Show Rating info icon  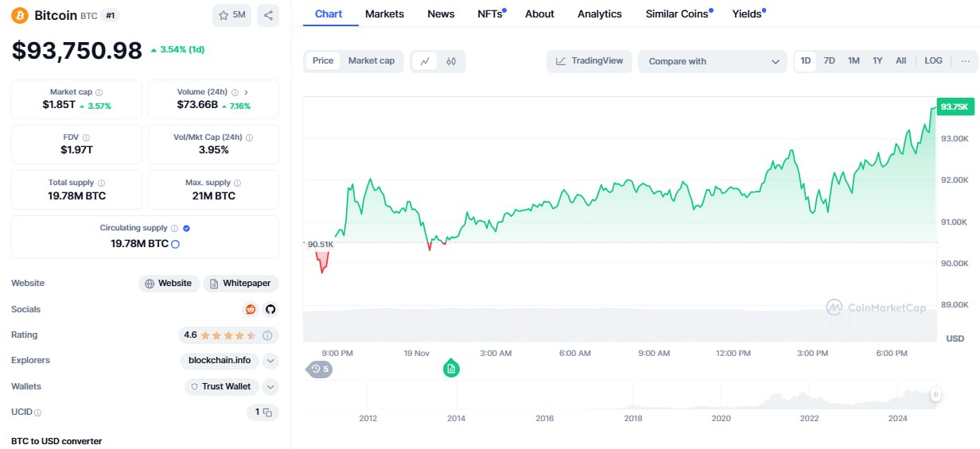pos(267,335)
